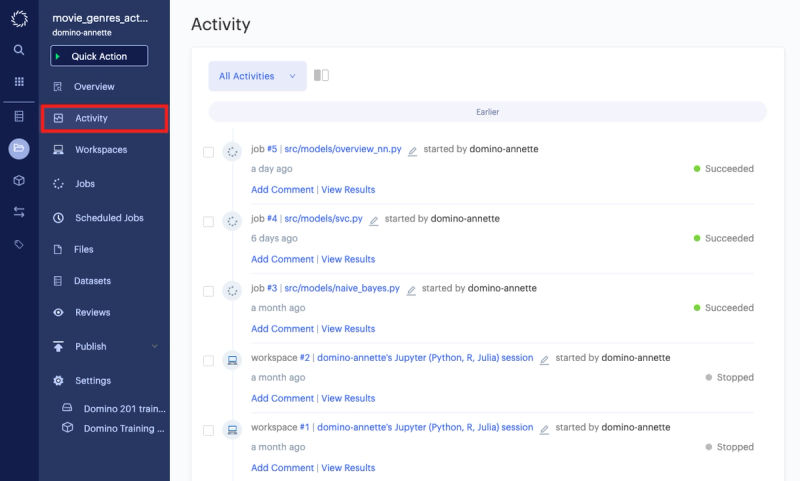Click the #4 job number link

(272, 218)
